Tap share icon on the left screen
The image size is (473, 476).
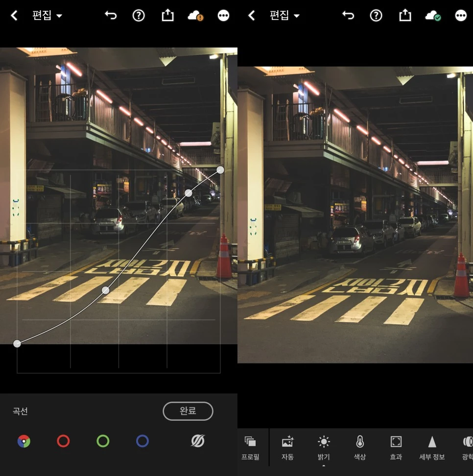pos(167,15)
